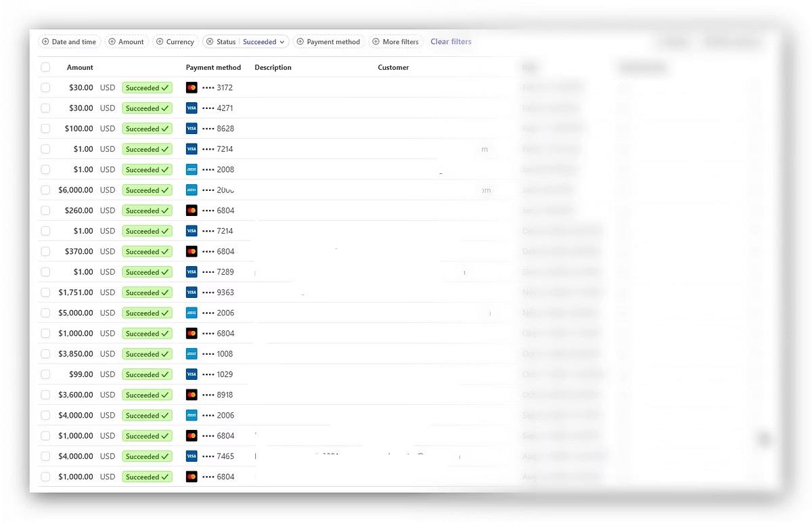Click Visa icon for card 7289
The image size is (812, 522).
tap(191, 271)
